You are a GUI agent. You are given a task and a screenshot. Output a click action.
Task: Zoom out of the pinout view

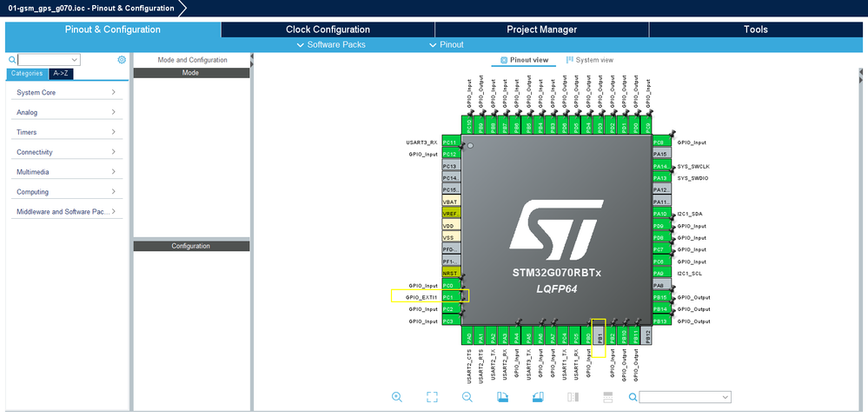coord(467,396)
